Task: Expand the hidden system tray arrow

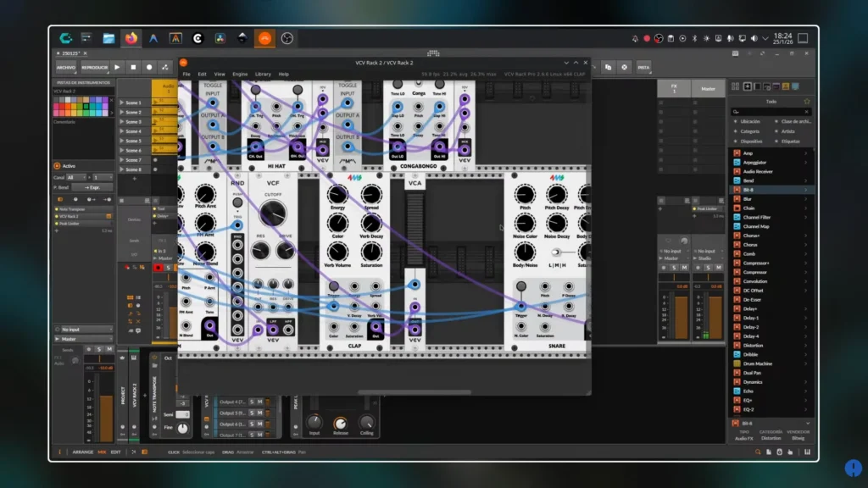Action: [765, 38]
